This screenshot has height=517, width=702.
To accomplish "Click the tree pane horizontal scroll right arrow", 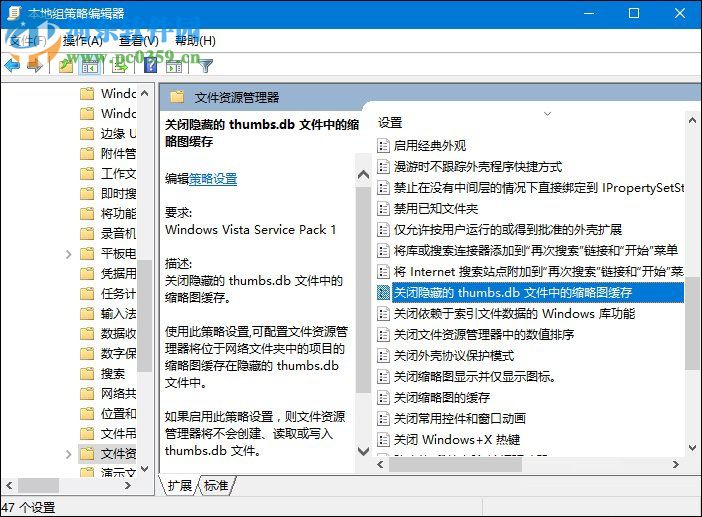I will (x=128, y=485).
